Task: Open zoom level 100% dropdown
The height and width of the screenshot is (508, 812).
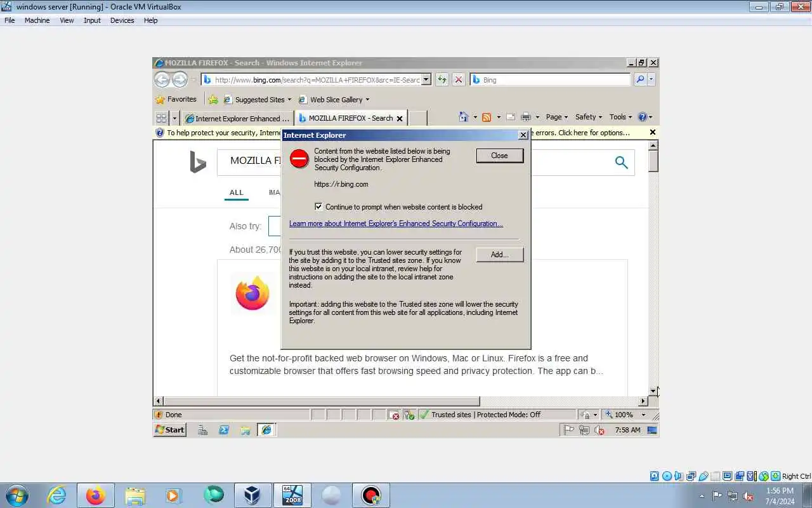Action: [x=643, y=415]
